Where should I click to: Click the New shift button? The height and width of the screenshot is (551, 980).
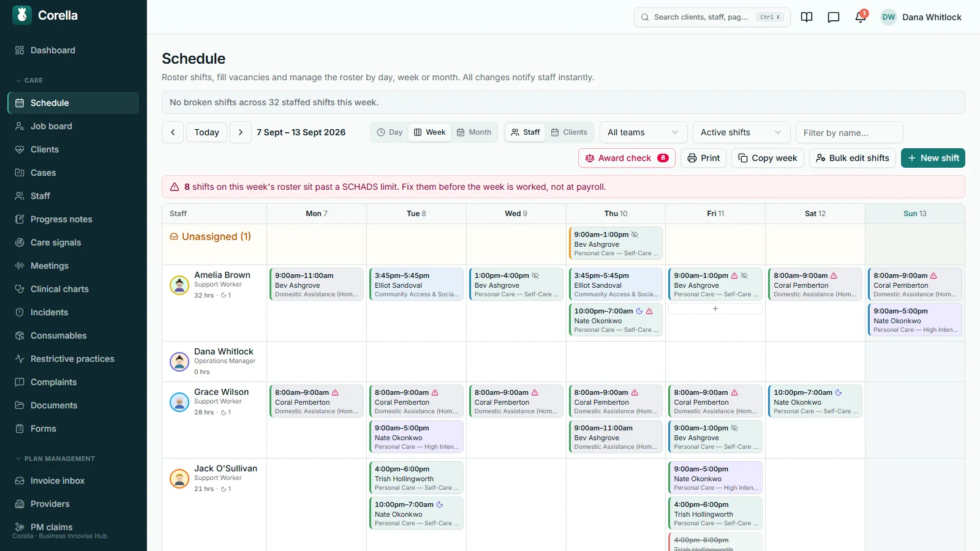coord(933,158)
